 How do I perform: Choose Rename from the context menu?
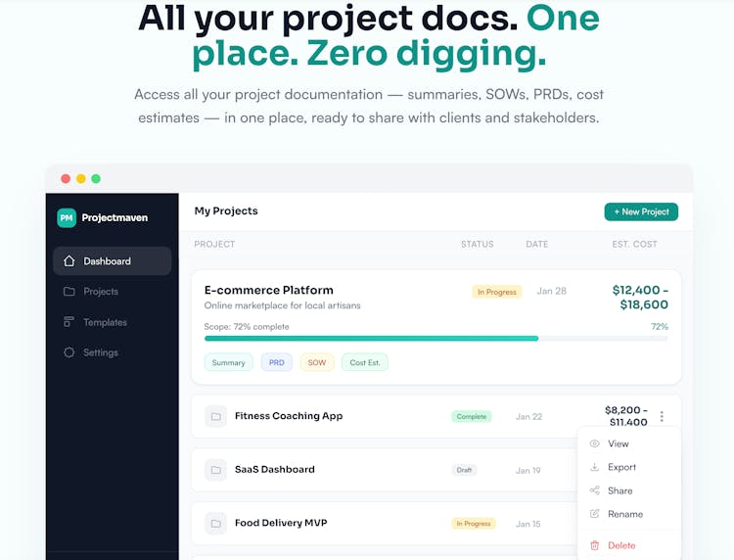[629, 514]
